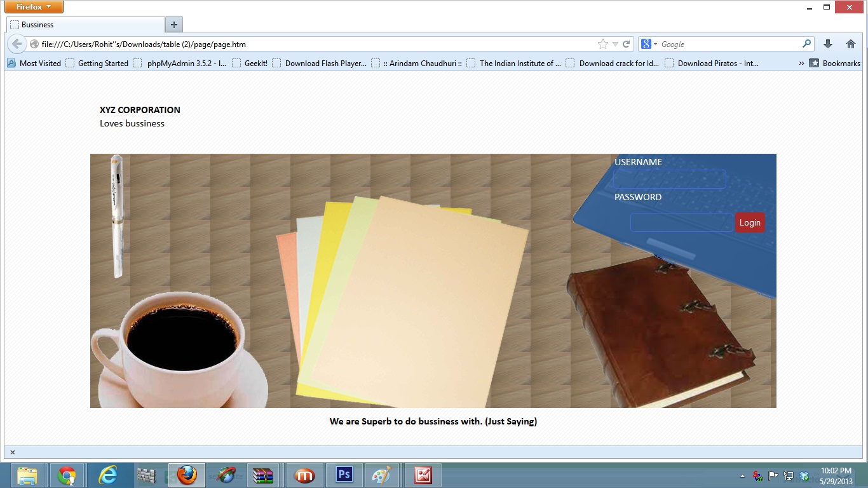868x488 pixels.
Task: Open the URL history dropdown arrow
Action: 614,44
